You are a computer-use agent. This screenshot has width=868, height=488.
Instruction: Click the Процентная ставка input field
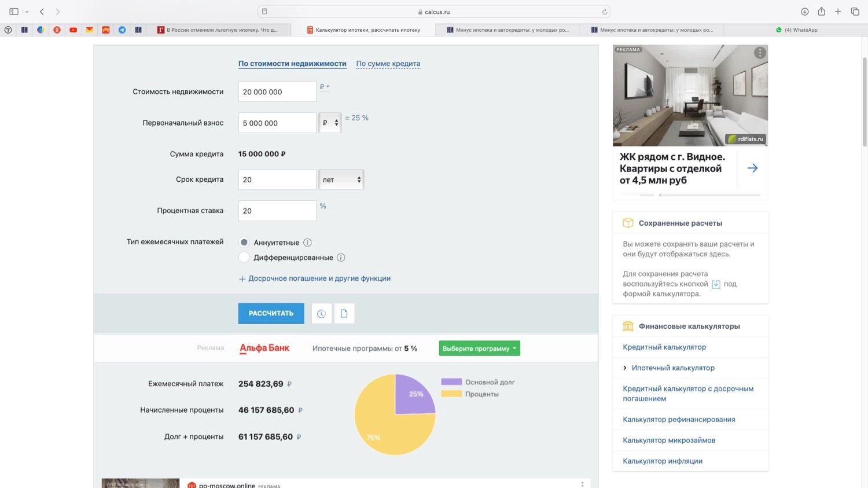coord(277,211)
